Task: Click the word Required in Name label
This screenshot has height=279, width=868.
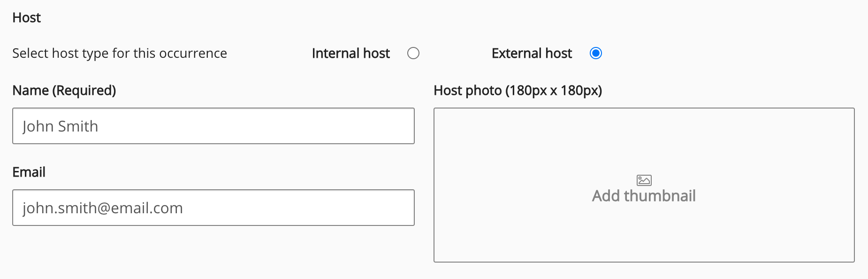Action: pos(84,90)
